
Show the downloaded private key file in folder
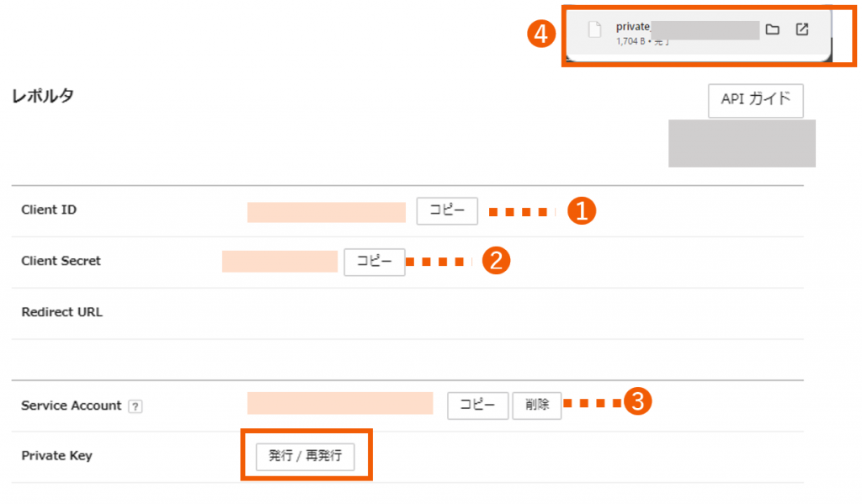773,29
